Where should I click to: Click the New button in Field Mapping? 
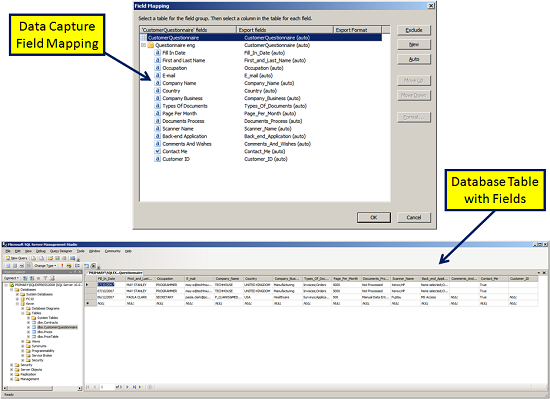click(x=414, y=45)
